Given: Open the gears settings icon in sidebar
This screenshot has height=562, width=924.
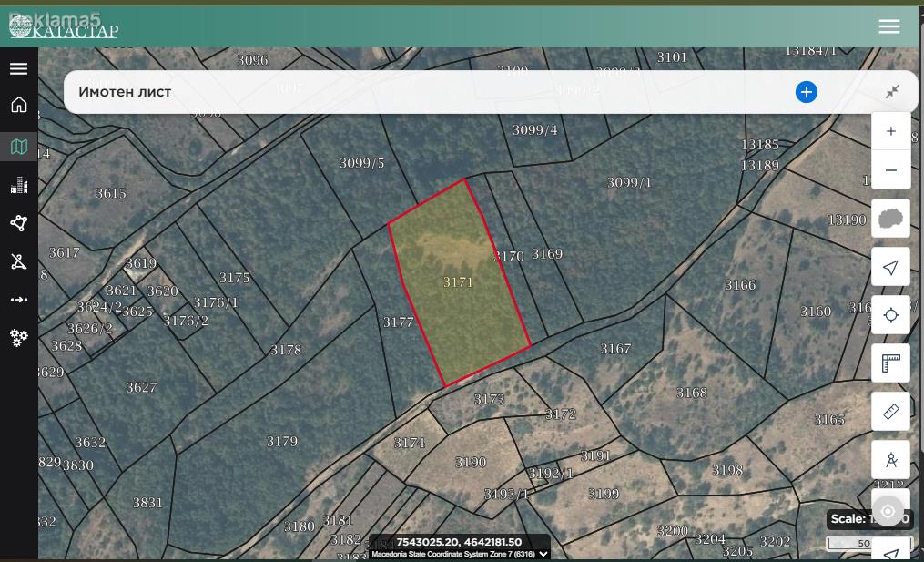Looking at the screenshot, I should (x=19, y=338).
